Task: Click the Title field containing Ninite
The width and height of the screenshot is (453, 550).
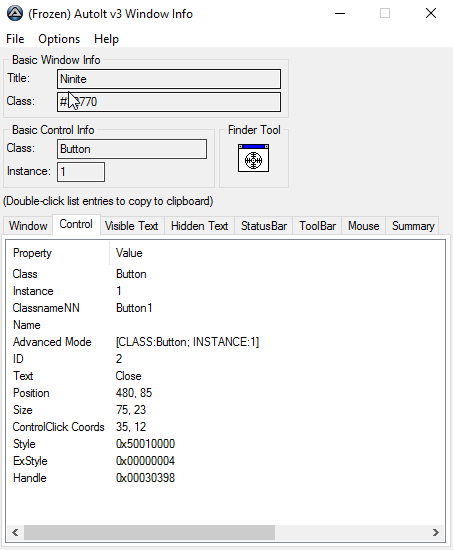Action: 169,79
